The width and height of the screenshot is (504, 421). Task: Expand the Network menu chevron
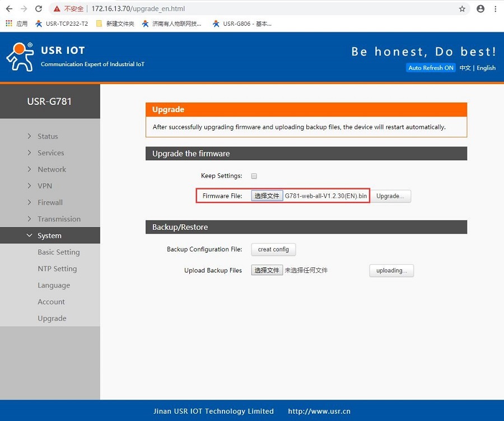[x=29, y=169]
